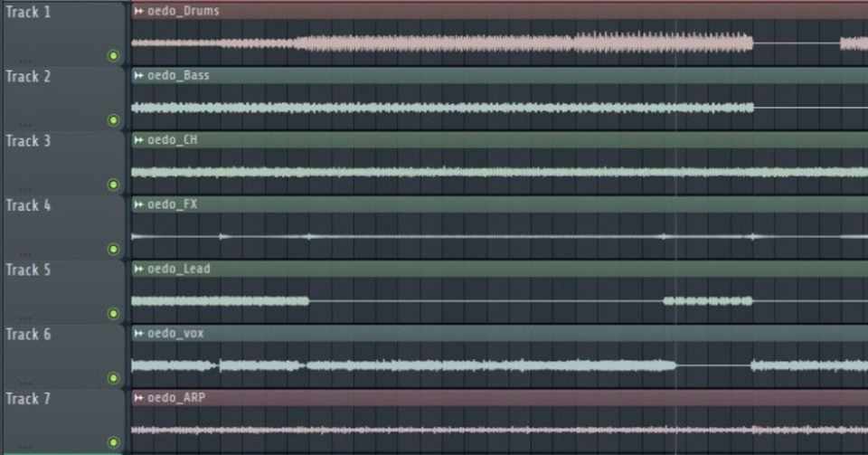Viewport: 868px width, 455px height.
Task: Click the oedo_Lead clip title text
Action: 179,269
